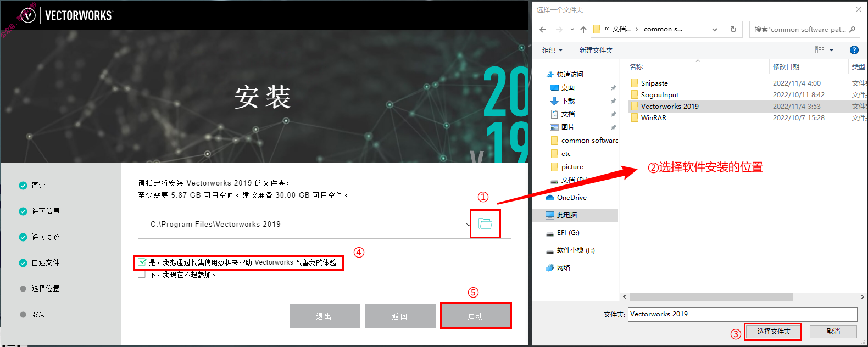Click 文档 breadcrumb in address bar

coord(621,30)
